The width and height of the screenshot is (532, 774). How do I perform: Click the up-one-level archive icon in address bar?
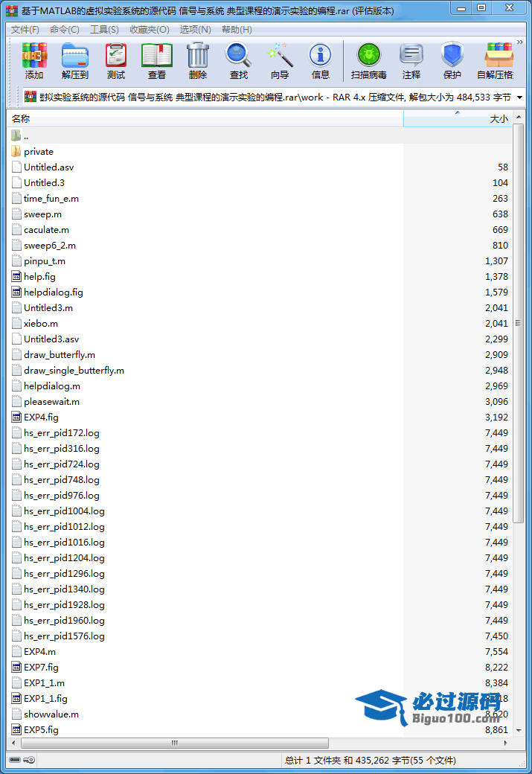coord(31,97)
